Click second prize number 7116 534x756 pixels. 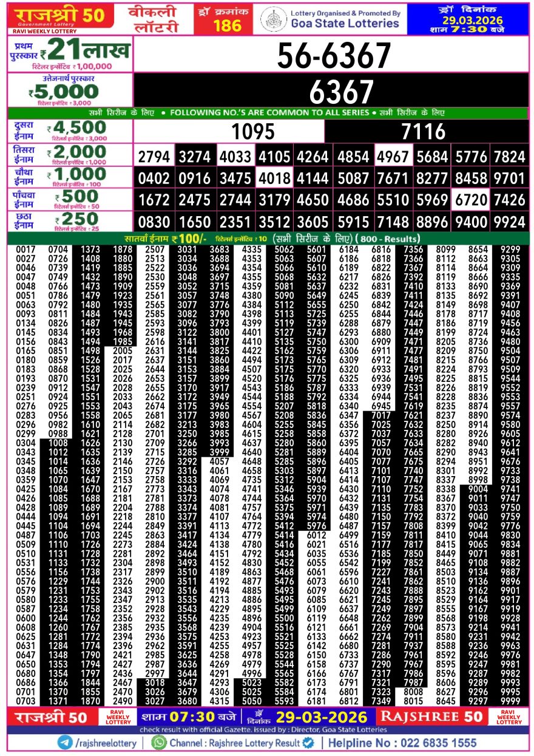[x=423, y=131]
